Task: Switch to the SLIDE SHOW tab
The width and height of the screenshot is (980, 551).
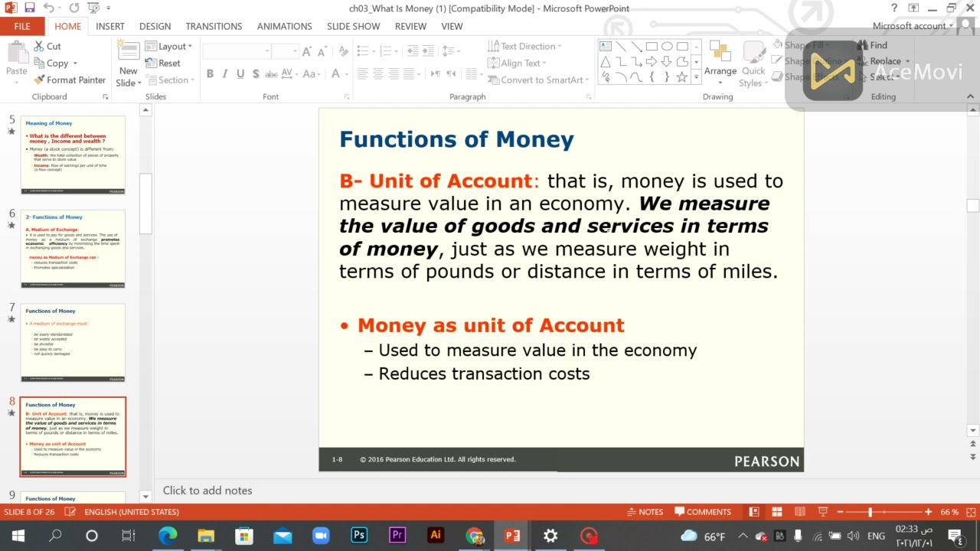Action: [353, 26]
